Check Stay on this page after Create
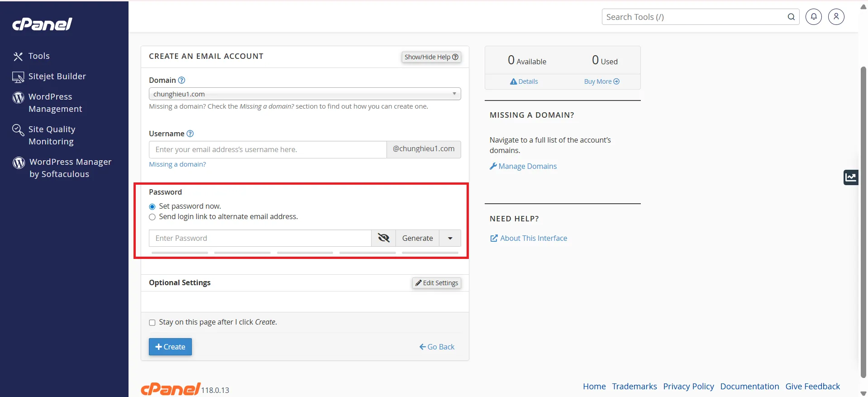This screenshot has width=868, height=397. pos(152,323)
